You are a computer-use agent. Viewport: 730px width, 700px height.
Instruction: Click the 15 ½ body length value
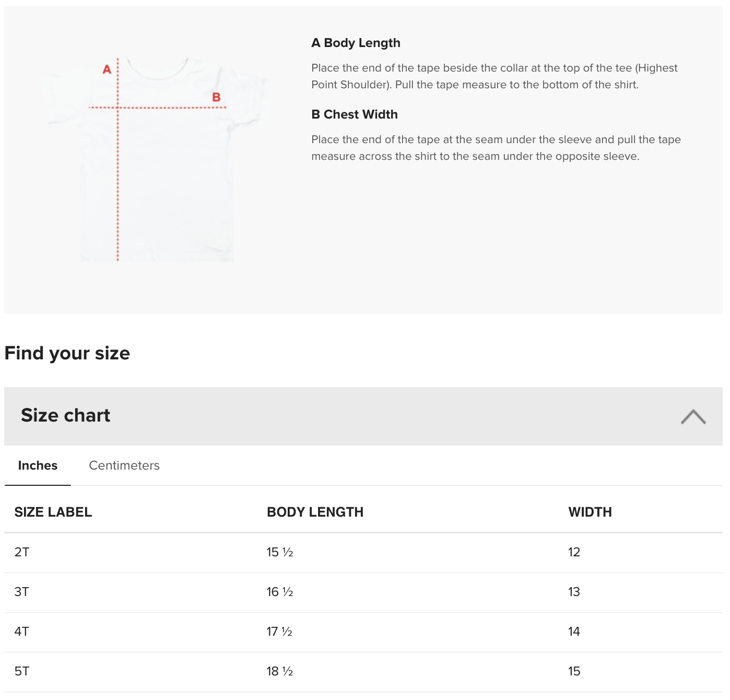click(280, 552)
